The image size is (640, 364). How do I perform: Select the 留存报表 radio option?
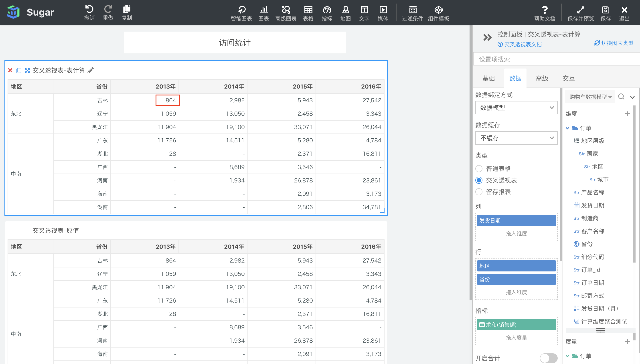tap(479, 192)
